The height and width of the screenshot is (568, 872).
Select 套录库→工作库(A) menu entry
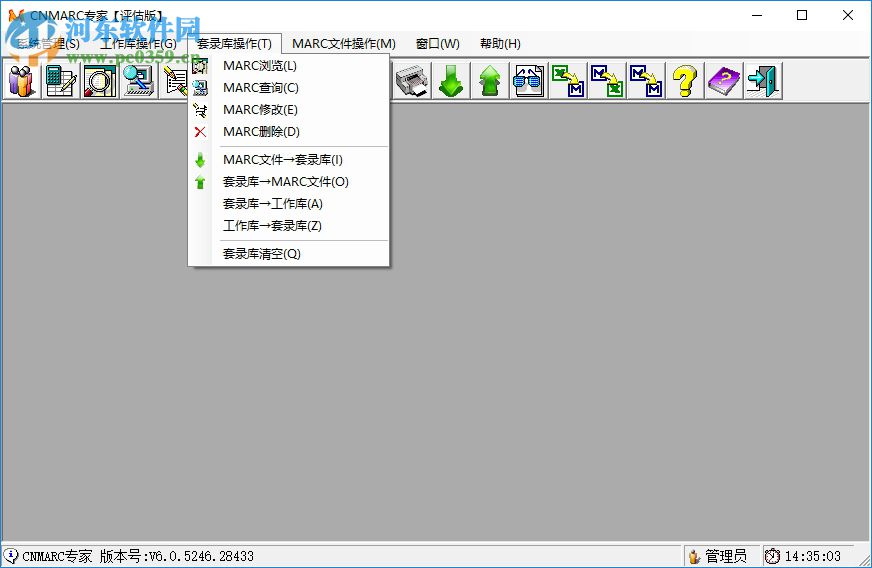(289, 204)
